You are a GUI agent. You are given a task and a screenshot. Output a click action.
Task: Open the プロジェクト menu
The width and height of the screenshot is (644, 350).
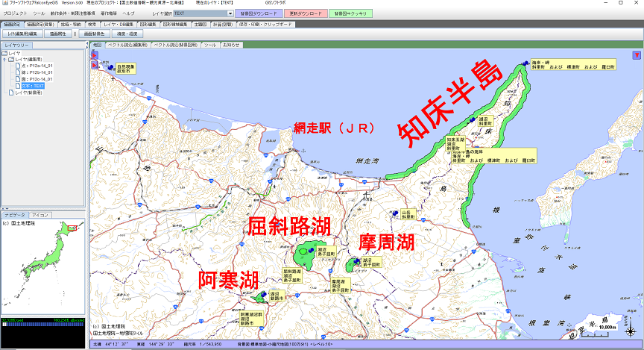[15, 13]
